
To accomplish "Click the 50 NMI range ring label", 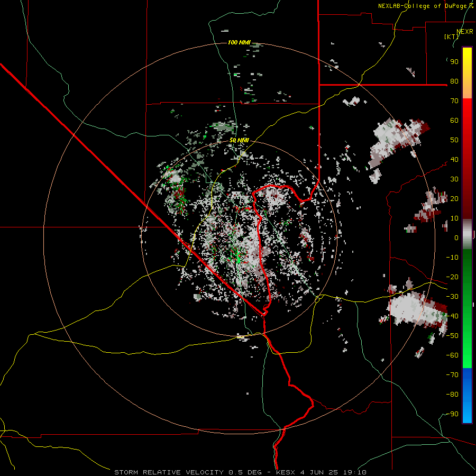I will pyautogui.click(x=239, y=140).
